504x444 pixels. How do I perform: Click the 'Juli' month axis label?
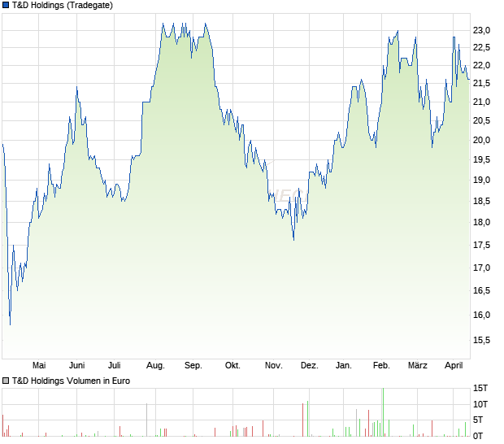(114, 366)
